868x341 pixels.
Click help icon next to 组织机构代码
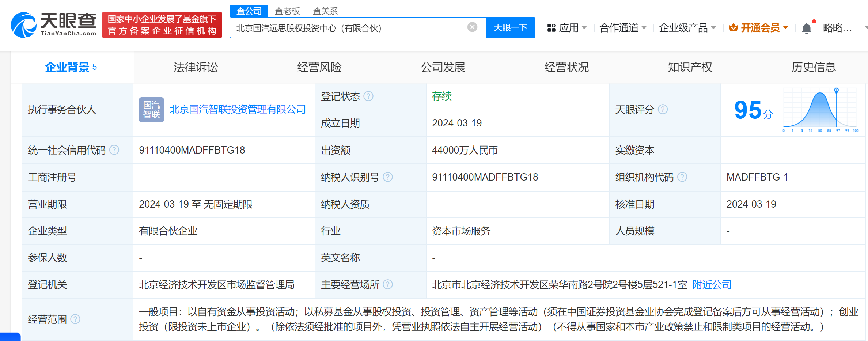(682, 177)
